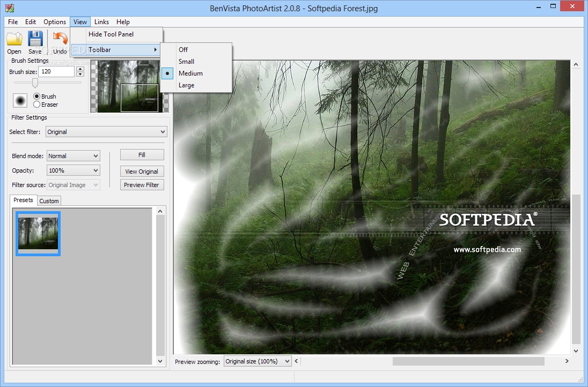Open the Select filter dropdown
The width and height of the screenshot is (588, 387).
[x=107, y=132]
